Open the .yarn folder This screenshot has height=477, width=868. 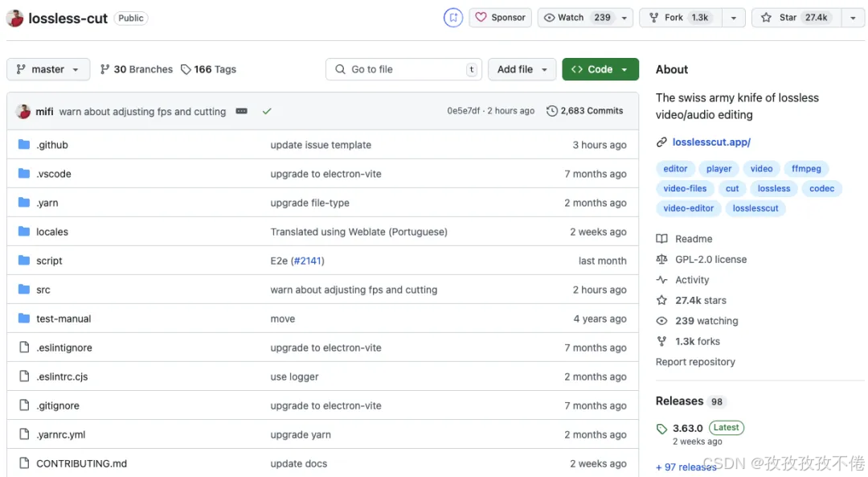click(x=47, y=203)
